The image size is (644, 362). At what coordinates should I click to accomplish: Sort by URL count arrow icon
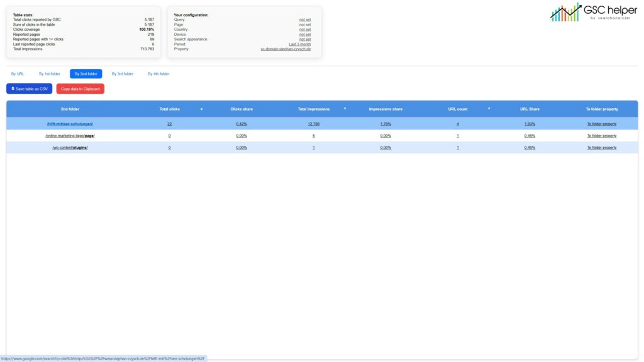(489, 109)
